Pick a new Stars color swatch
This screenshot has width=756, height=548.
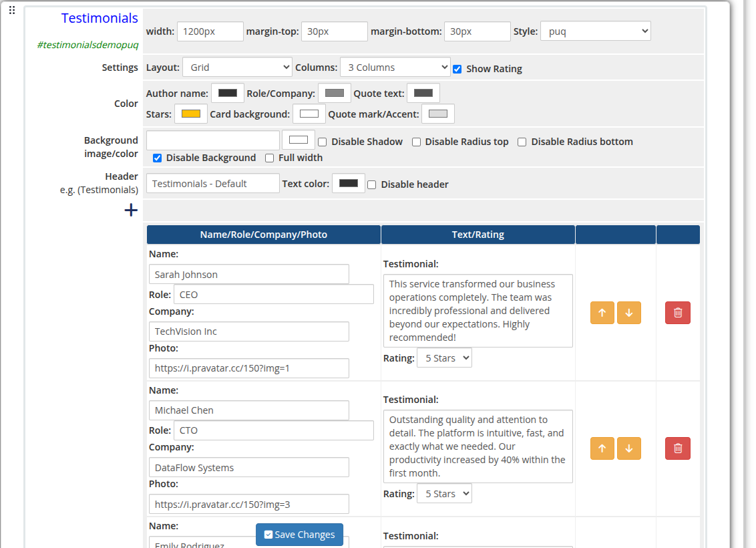191,114
